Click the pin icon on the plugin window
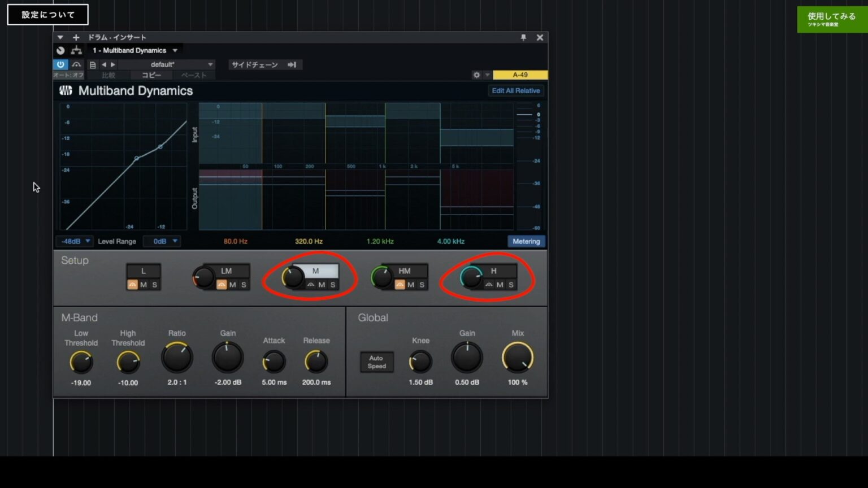 pos(523,37)
